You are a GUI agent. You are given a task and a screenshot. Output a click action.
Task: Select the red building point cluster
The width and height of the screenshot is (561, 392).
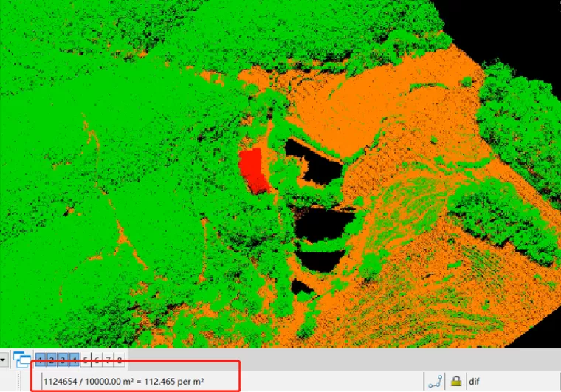click(x=254, y=171)
